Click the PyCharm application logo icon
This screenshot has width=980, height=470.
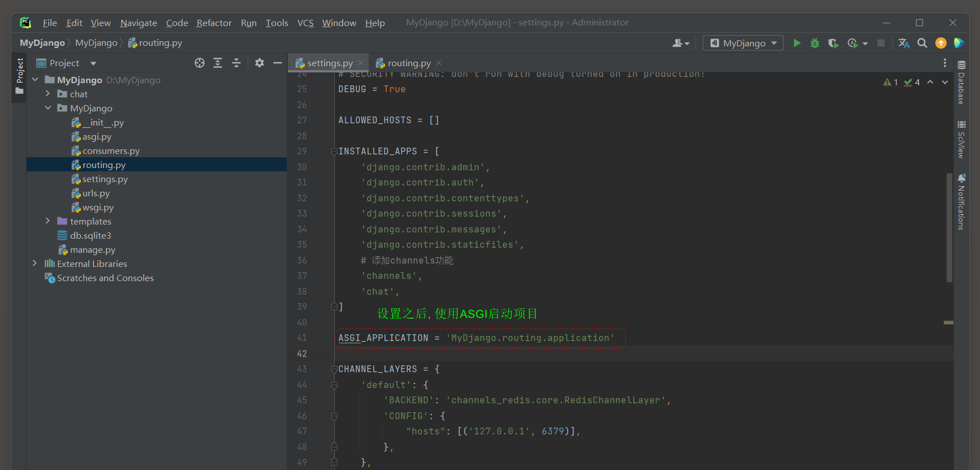[x=25, y=23]
